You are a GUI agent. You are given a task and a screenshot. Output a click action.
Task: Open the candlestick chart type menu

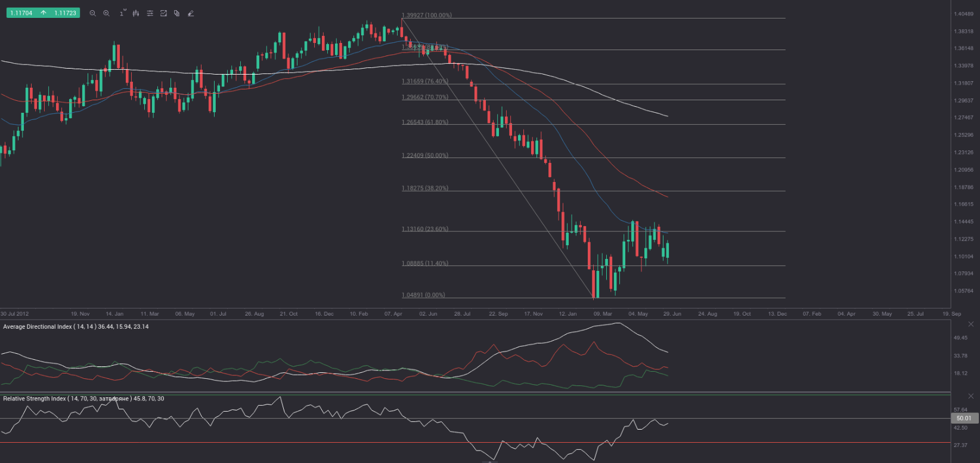(x=136, y=13)
